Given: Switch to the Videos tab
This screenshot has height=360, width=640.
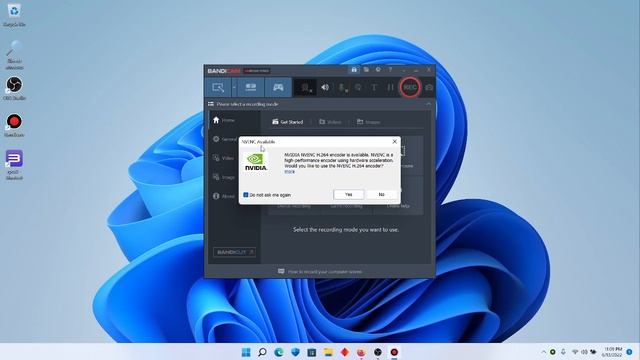Looking at the screenshot, I should 330,122.
